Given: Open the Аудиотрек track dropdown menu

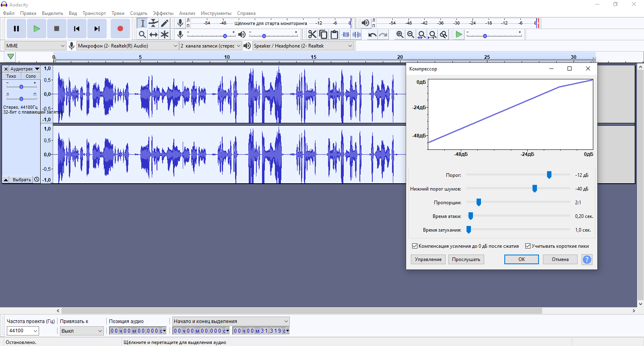Looking at the screenshot, I should (25, 69).
